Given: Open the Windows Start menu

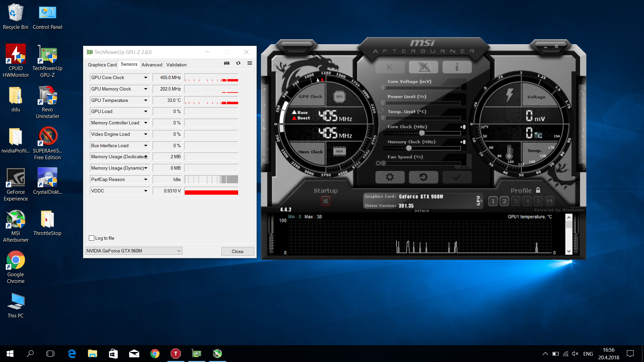Looking at the screenshot, I should tap(10, 354).
